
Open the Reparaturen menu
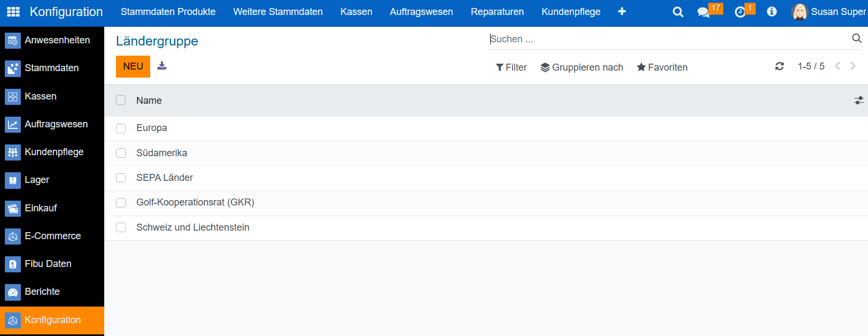tap(497, 12)
